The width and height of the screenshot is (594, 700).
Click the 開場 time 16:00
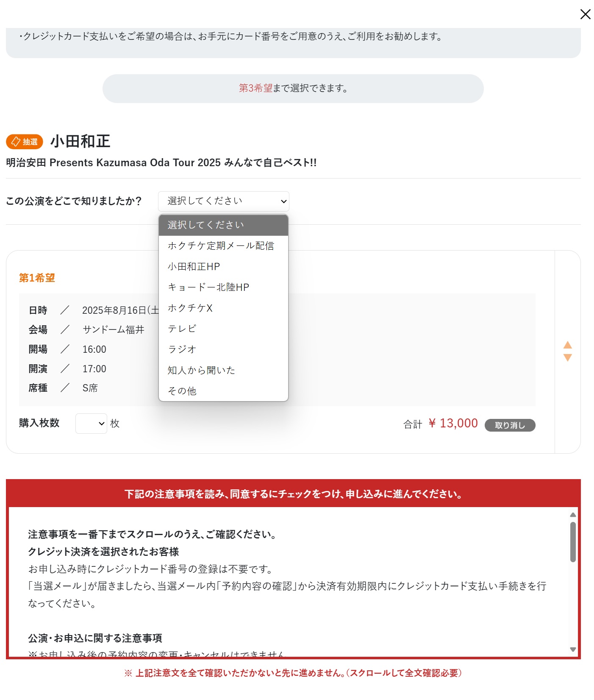pyautogui.click(x=94, y=349)
